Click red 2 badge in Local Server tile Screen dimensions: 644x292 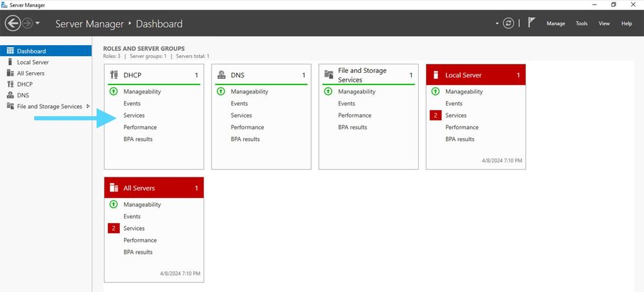click(x=436, y=115)
